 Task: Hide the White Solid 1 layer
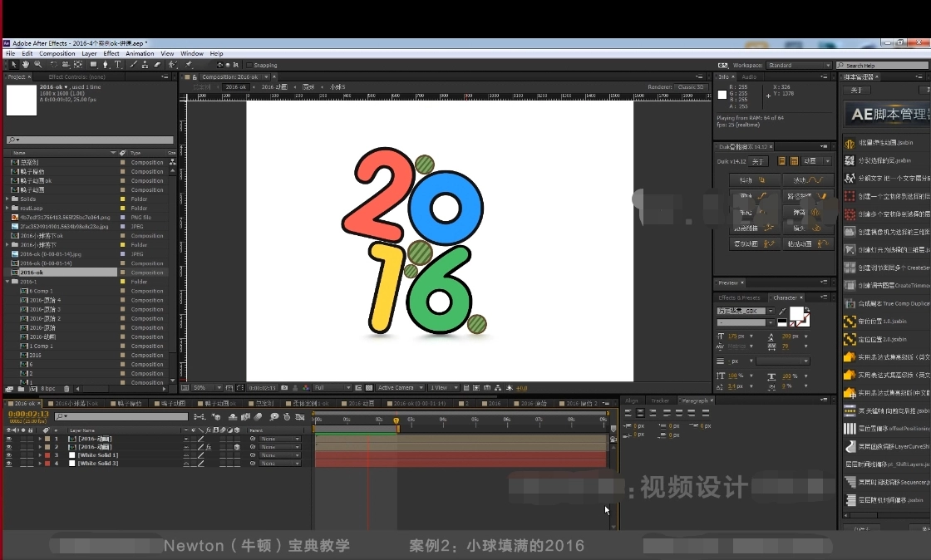click(8, 454)
